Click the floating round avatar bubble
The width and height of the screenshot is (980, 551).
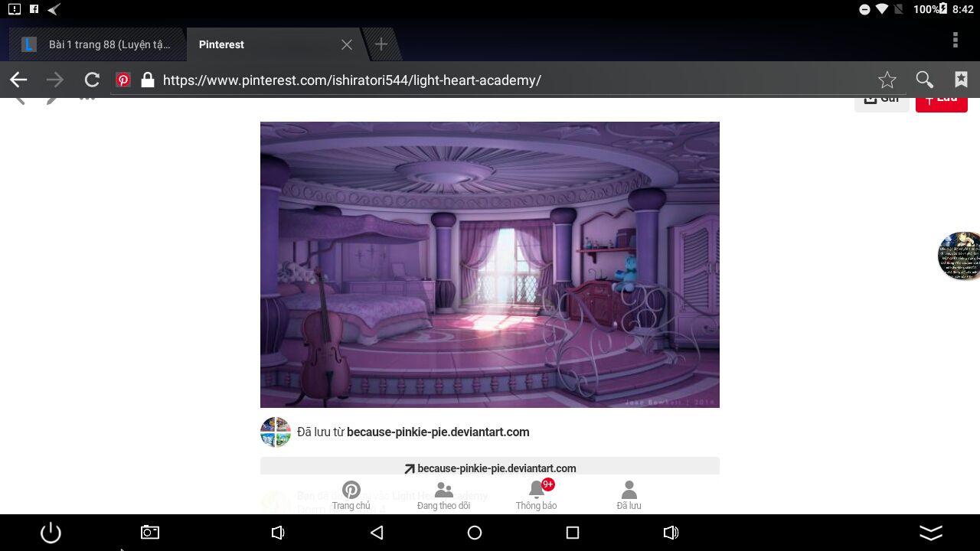(959, 256)
